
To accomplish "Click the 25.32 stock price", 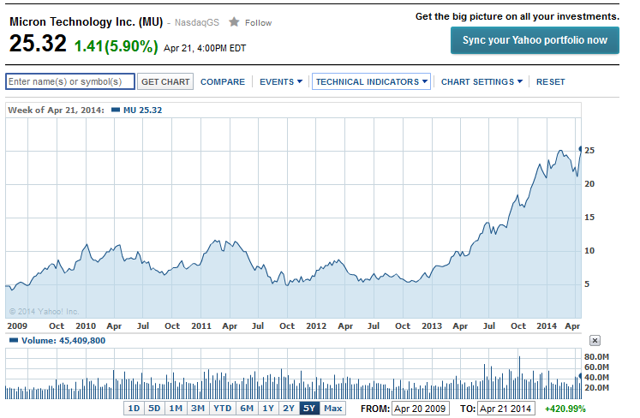I will [x=38, y=43].
